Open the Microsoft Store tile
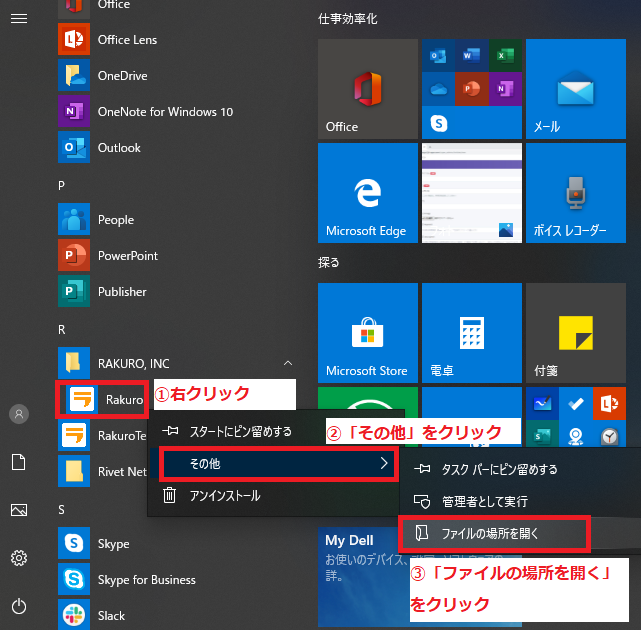 368,333
